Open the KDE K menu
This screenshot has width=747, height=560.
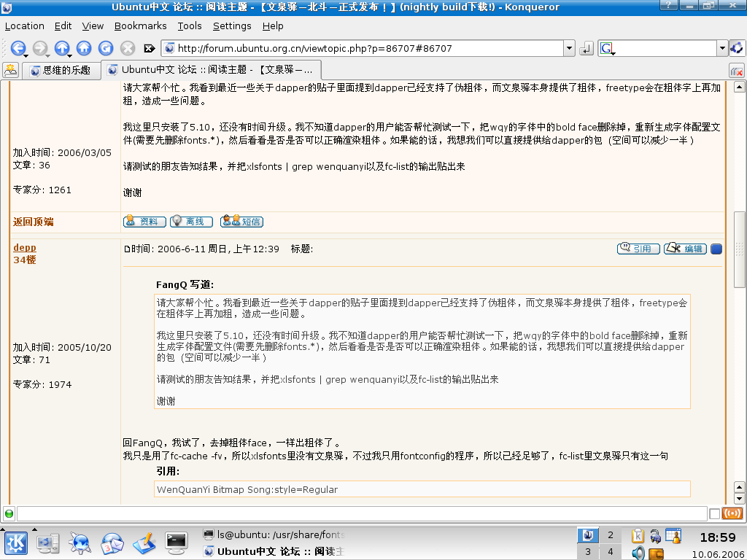(x=16, y=543)
